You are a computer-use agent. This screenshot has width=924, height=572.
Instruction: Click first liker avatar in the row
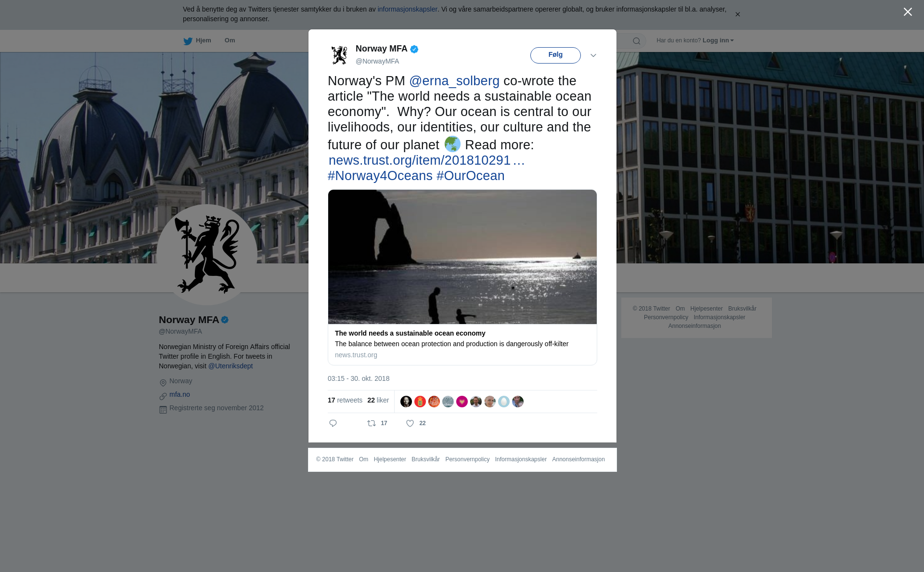(x=406, y=402)
